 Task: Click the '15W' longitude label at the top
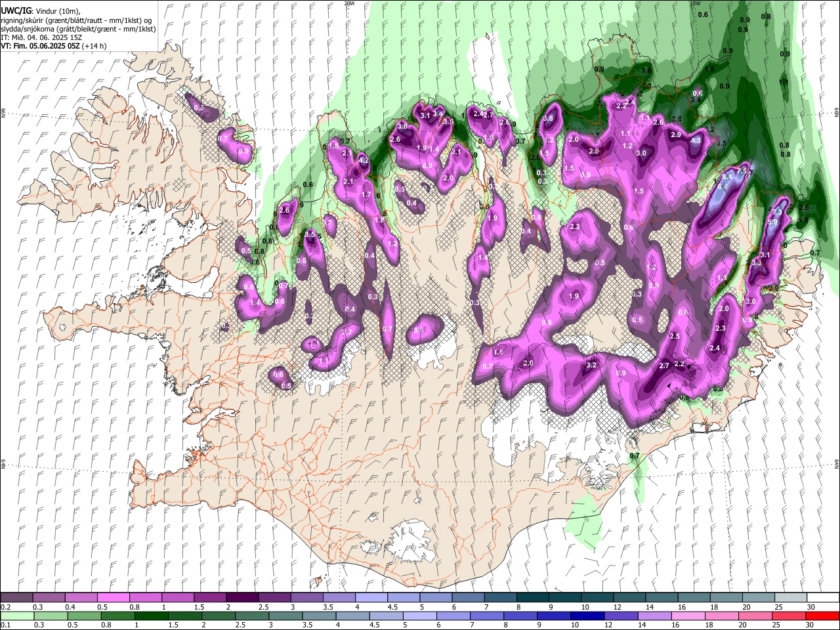695,3
